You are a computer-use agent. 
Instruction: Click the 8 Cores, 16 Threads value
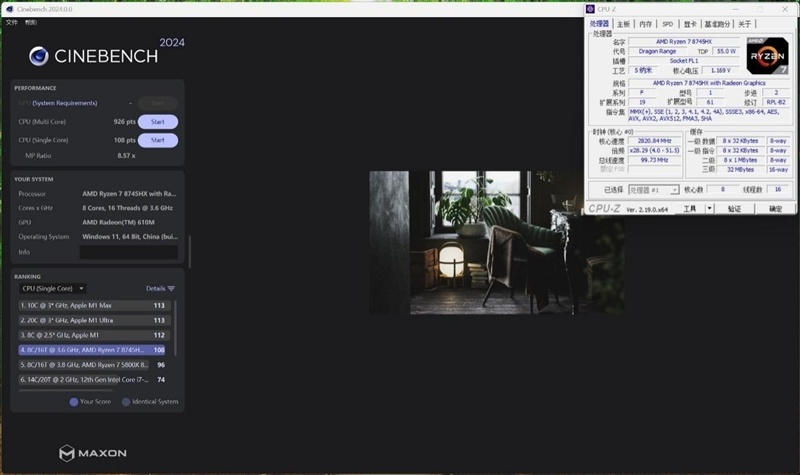coord(128,208)
